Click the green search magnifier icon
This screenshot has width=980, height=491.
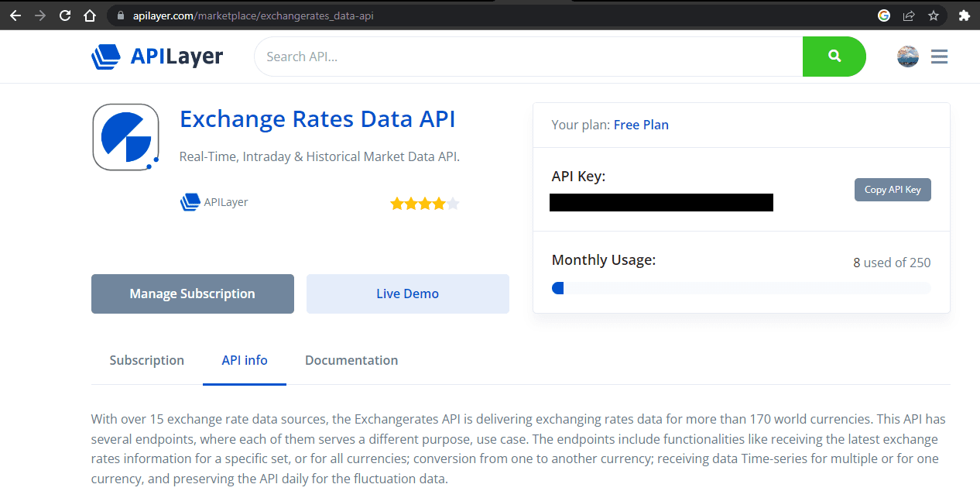pyautogui.click(x=834, y=56)
